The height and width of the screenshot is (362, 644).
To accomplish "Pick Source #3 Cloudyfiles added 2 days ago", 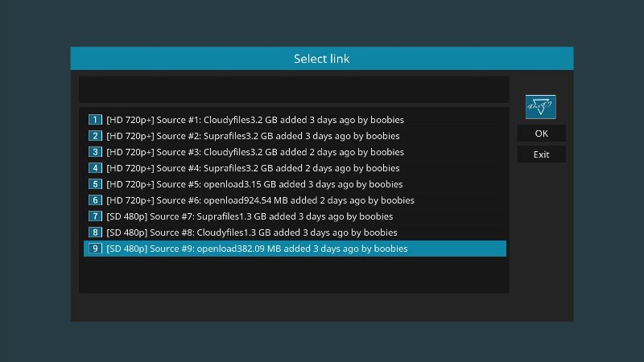I will tap(295, 152).
